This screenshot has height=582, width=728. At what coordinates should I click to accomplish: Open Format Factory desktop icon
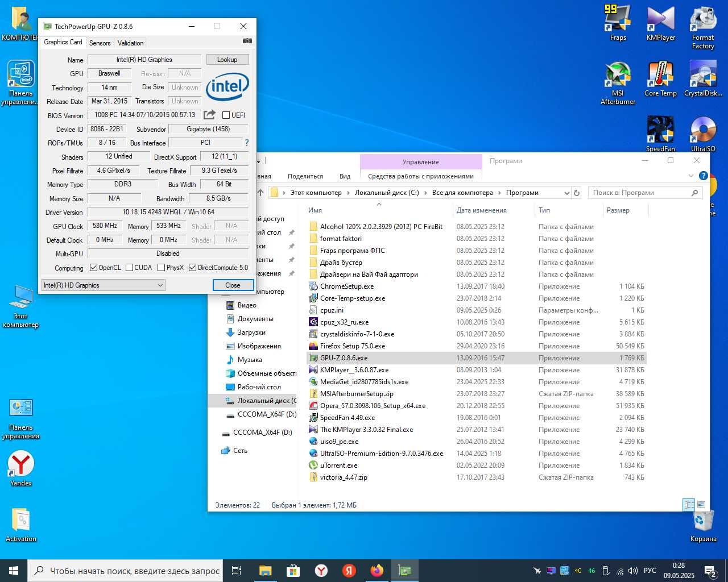[703, 27]
